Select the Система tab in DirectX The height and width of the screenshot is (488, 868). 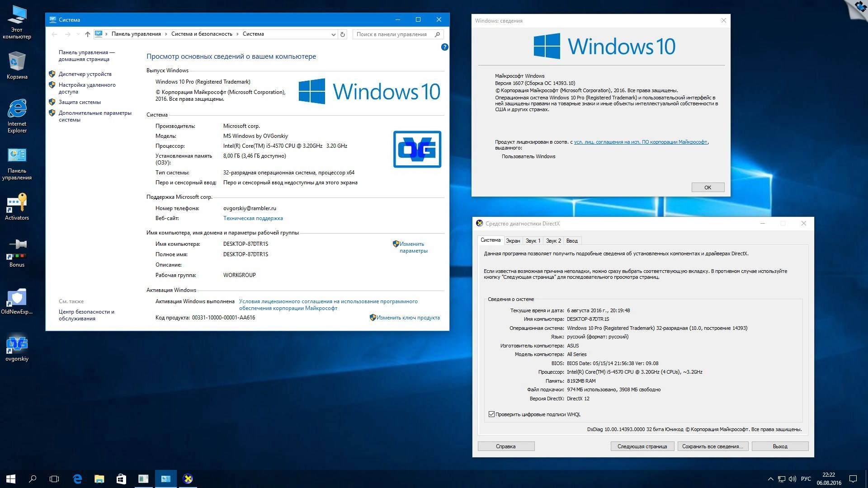coord(491,240)
